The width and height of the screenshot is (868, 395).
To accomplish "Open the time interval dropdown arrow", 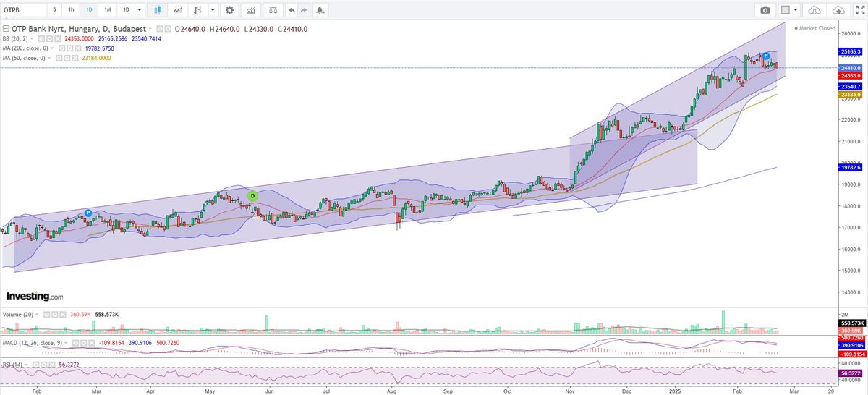I will pos(140,10).
